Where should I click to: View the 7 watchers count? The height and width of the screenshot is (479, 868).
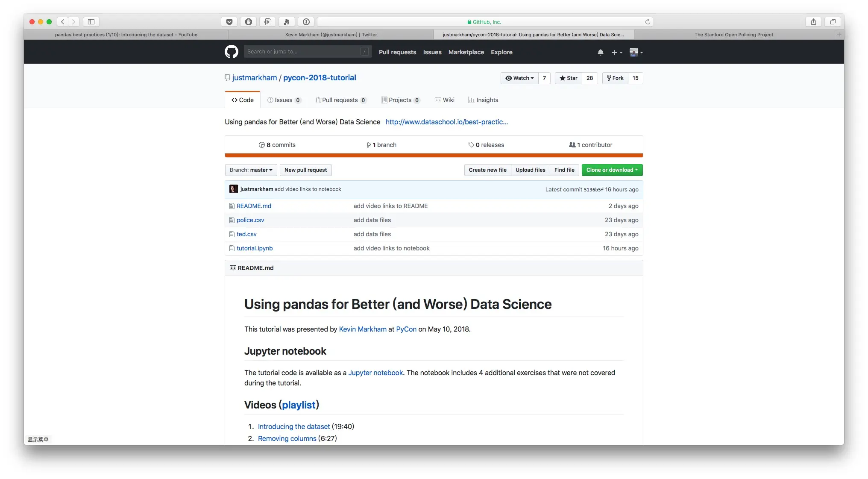click(544, 78)
